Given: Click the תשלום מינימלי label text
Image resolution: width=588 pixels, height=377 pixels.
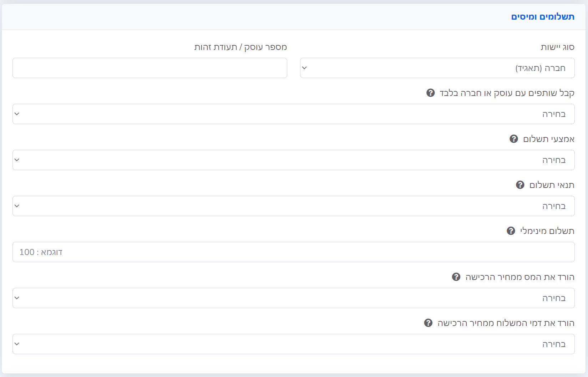Looking at the screenshot, I should tap(547, 231).
